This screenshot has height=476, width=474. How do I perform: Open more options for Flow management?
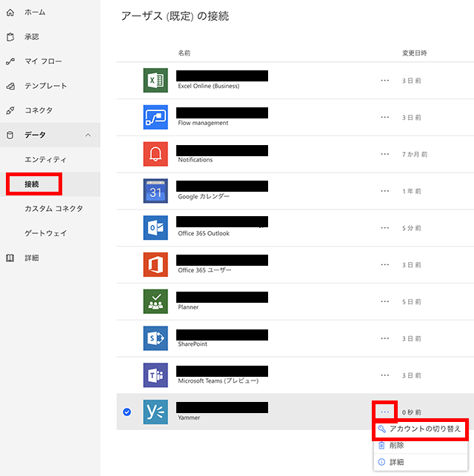[x=384, y=117]
